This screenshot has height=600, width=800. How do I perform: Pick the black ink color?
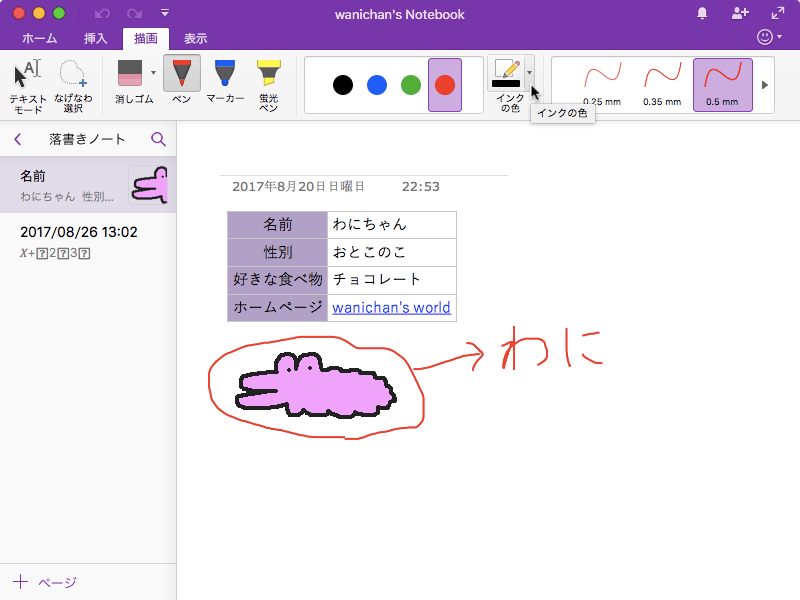343,85
